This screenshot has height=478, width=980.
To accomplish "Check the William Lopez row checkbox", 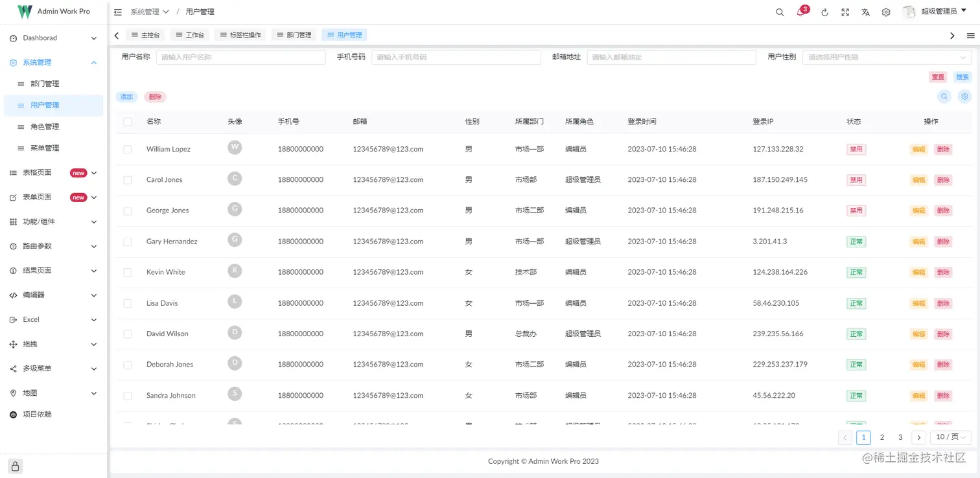I will (x=128, y=149).
